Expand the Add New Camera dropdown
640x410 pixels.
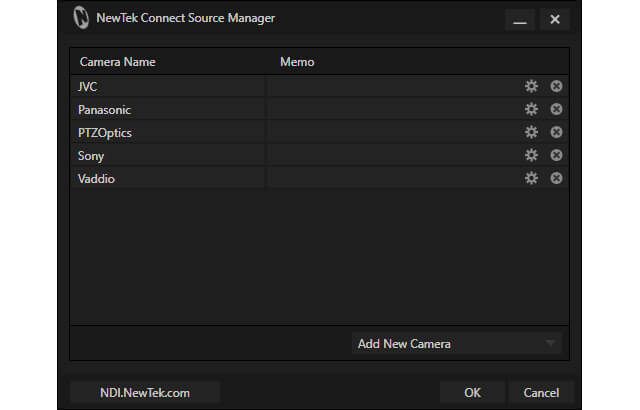(457, 344)
